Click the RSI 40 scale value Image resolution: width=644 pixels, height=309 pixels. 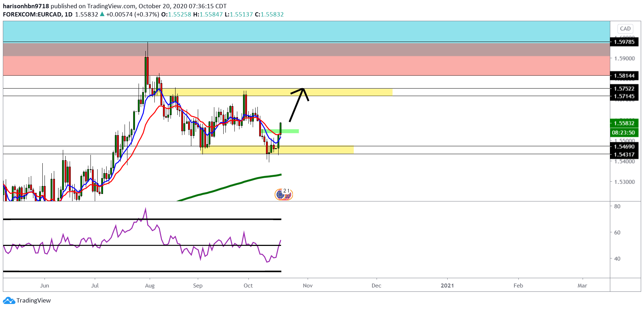click(617, 259)
